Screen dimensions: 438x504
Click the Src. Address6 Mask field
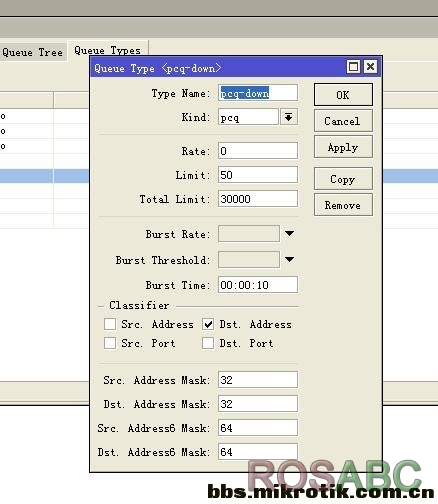tap(258, 428)
